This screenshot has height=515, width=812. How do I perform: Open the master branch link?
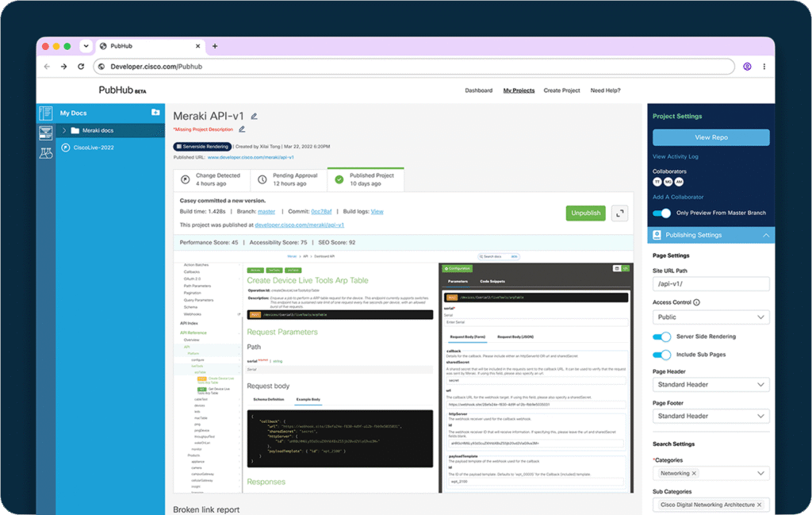coord(266,211)
